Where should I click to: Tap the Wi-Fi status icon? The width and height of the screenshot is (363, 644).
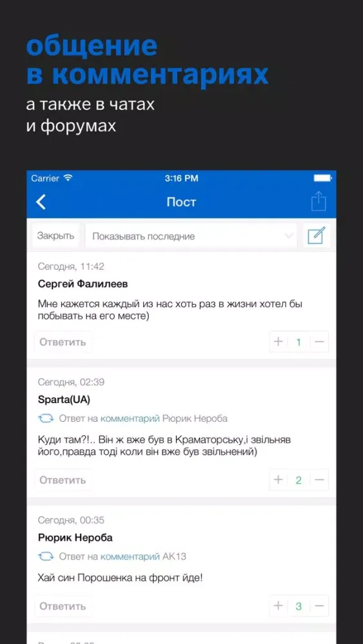[x=68, y=178]
